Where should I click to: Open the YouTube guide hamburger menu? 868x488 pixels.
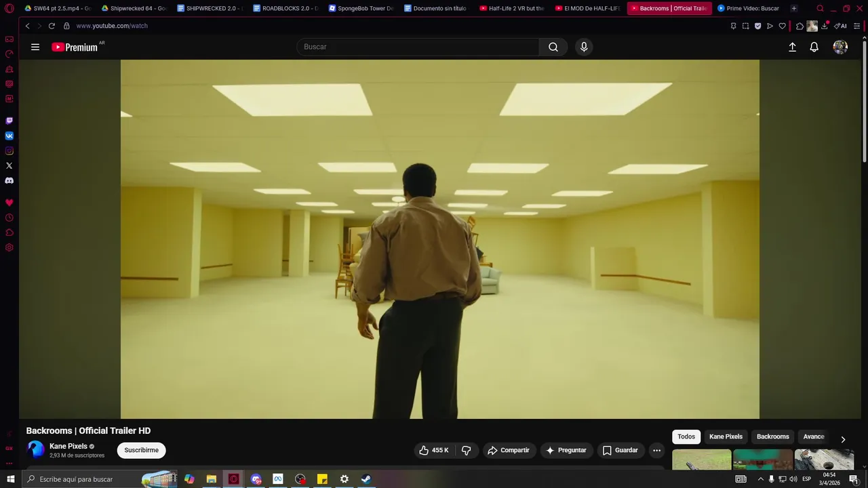point(35,47)
